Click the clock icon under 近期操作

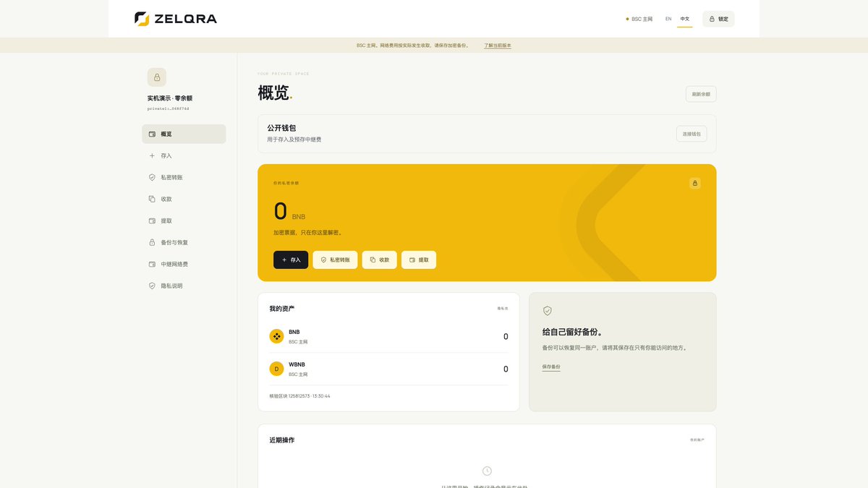[x=487, y=471]
